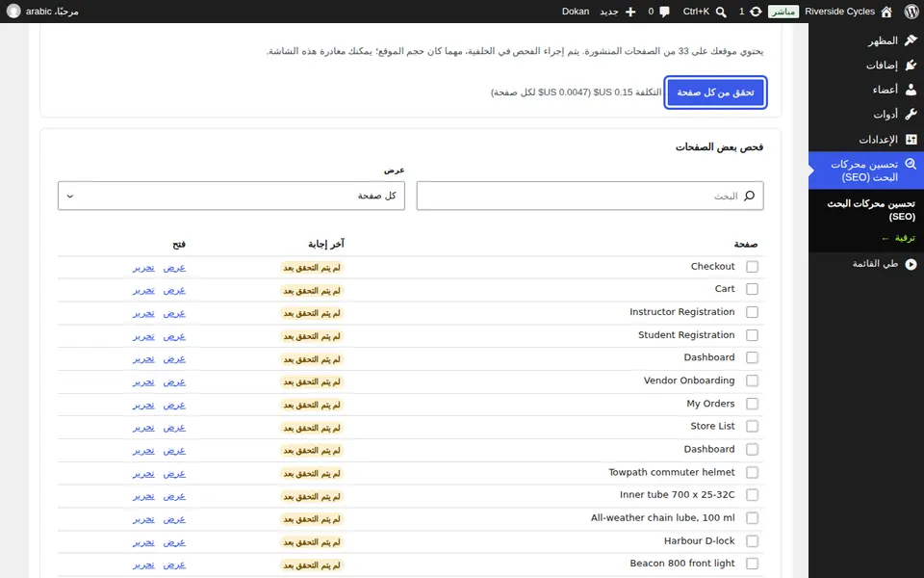Click عرض link for Towpath commuter helmet
This screenshot has width=924, height=578.
[174, 474]
